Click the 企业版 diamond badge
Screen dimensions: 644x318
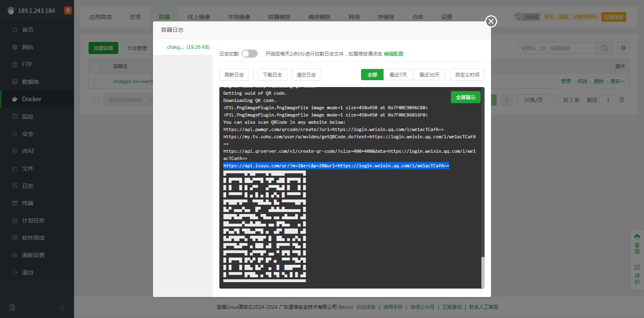(527, 17)
